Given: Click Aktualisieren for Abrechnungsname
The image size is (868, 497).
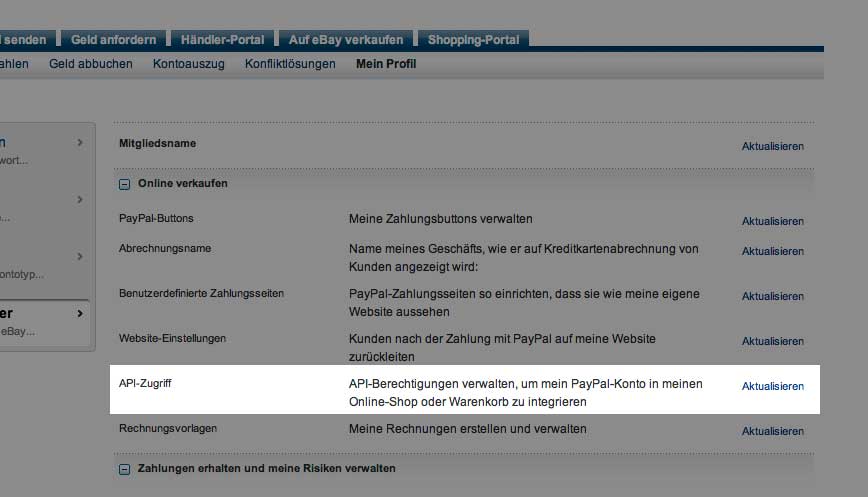Looking at the screenshot, I should coord(773,251).
